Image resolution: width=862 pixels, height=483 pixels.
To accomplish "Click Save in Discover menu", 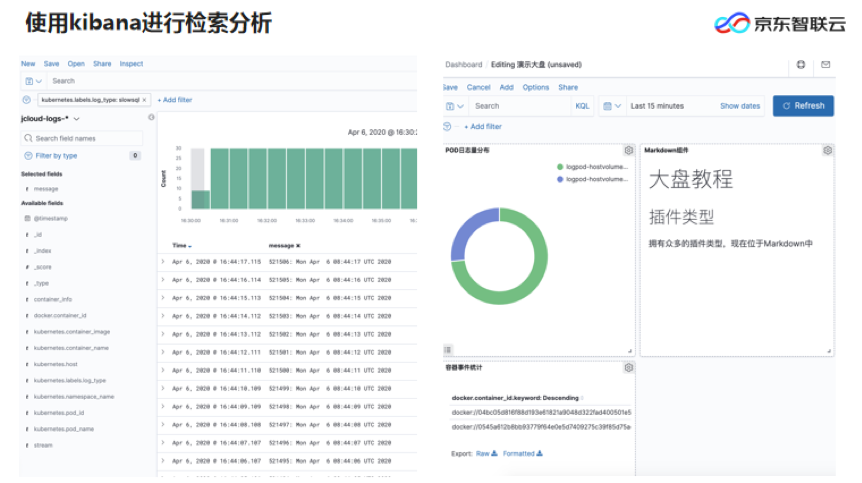I will [51, 64].
